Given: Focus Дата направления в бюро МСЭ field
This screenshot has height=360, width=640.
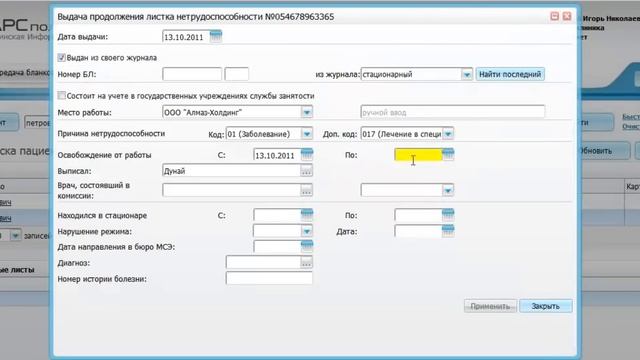Looking at the screenshot, I should click(x=278, y=246).
